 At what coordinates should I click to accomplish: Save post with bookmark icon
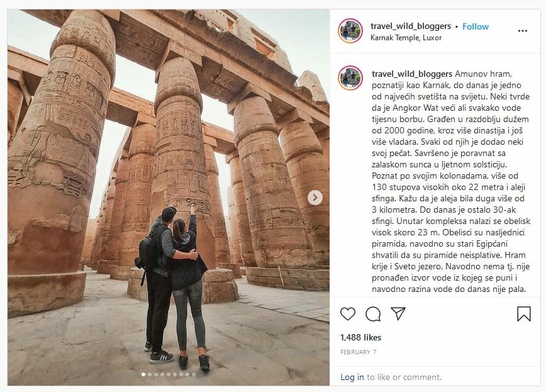524,314
